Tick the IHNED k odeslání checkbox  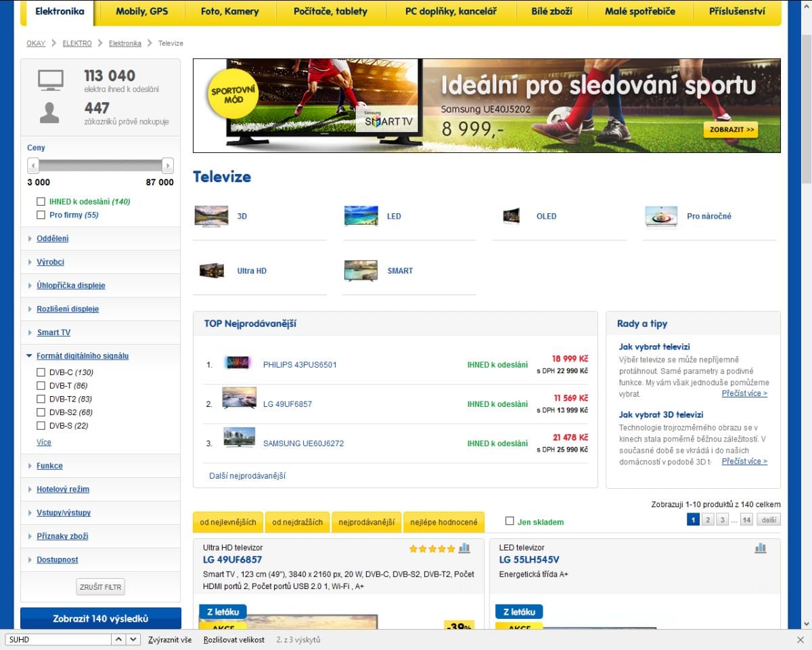point(41,202)
